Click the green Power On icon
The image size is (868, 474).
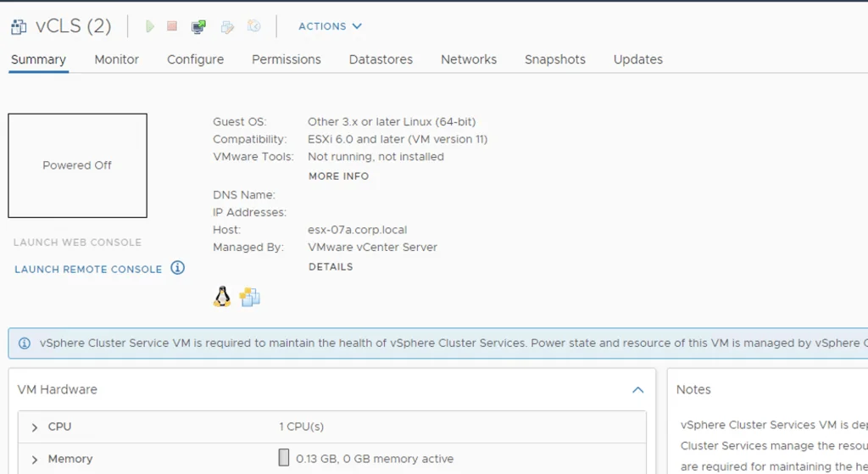149,26
